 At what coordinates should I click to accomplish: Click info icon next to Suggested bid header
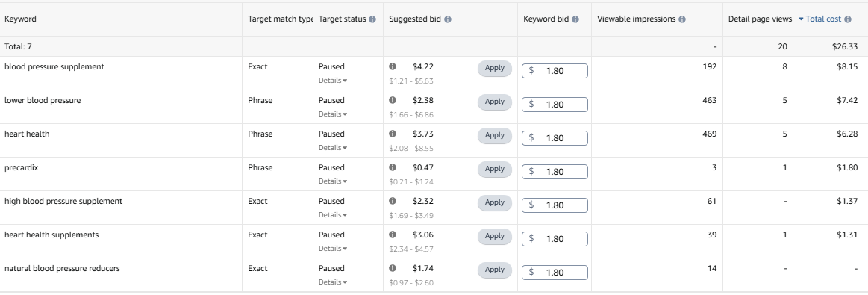[x=447, y=19]
